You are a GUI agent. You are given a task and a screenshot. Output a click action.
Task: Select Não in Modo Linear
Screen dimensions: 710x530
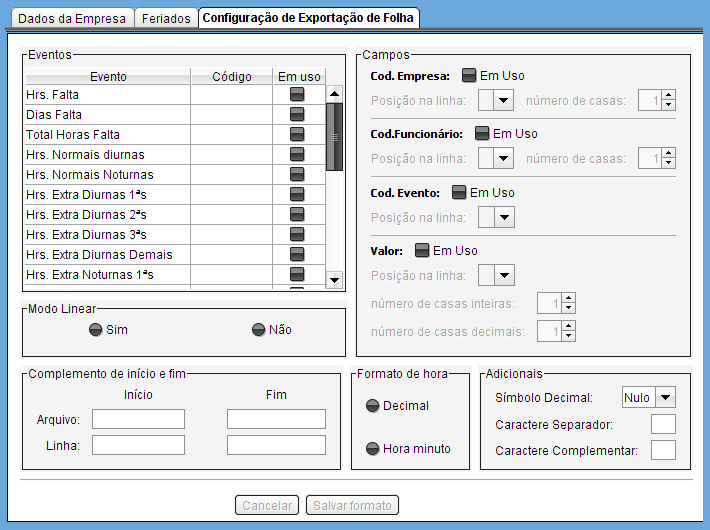(x=258, y=329)
